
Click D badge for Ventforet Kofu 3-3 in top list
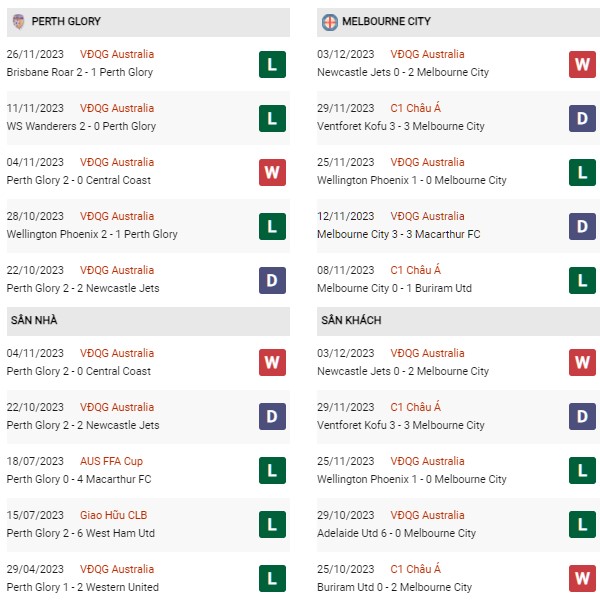[x=582, y=118]
